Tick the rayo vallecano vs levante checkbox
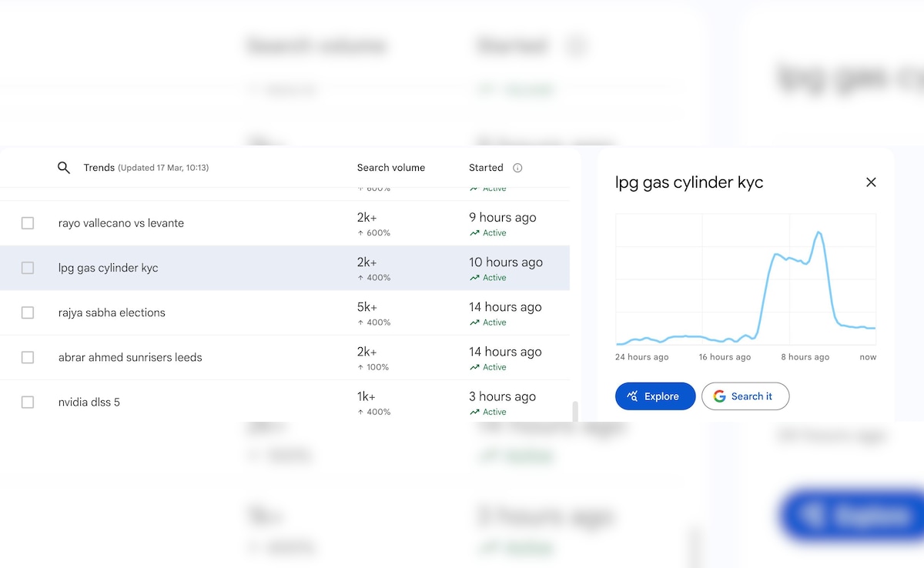Image resolution: width=924 pixels, height=568 pixels. coord(28,223)
